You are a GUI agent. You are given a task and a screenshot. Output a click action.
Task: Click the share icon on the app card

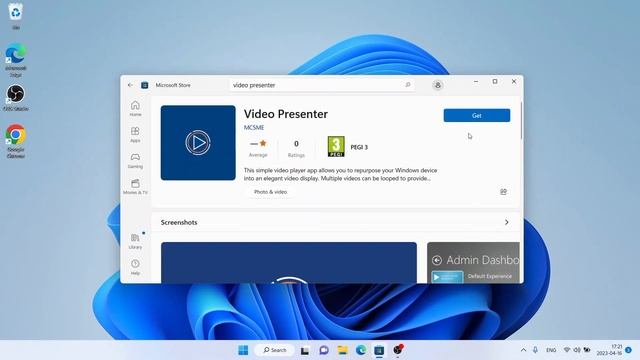[x=503, y=191]
